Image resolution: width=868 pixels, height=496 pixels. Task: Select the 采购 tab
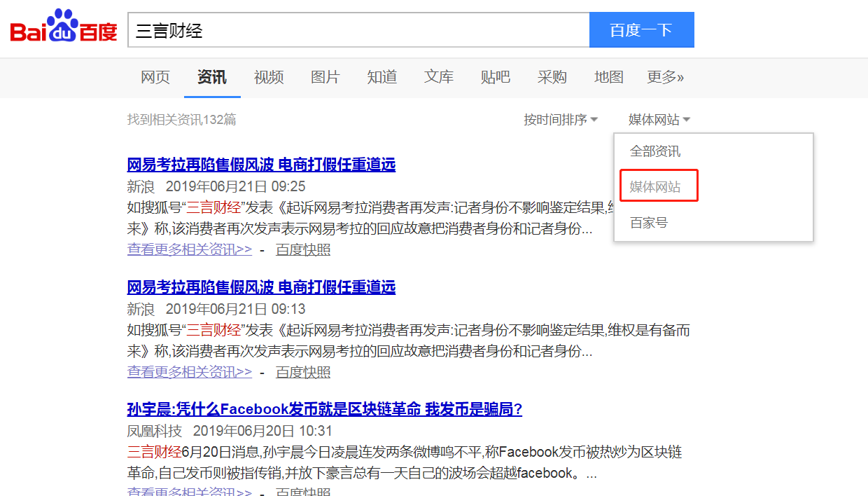point(552,77)
